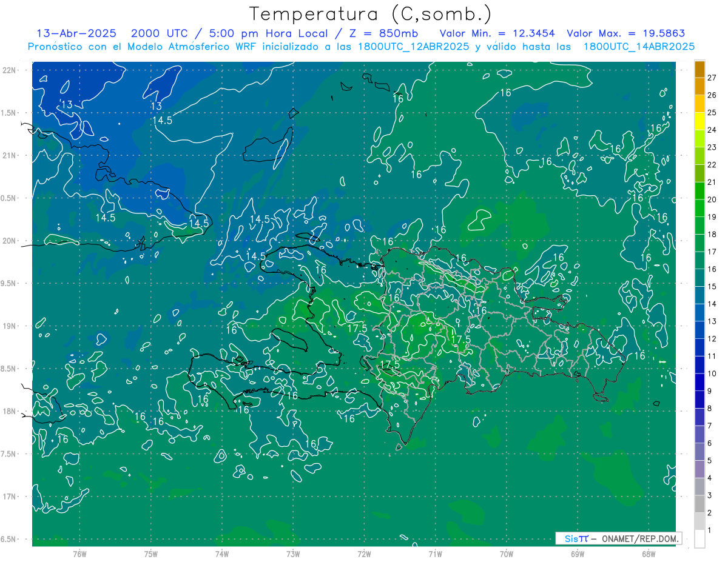Click the 74W longitude axis label
Screen dimensions: 728x562
(x=222, y=554)
